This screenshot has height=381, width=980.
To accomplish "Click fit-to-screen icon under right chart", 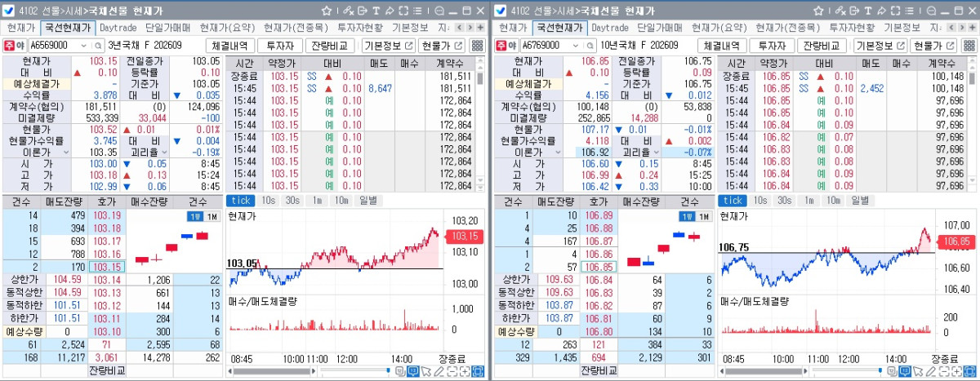I will [x=969, y=371].
